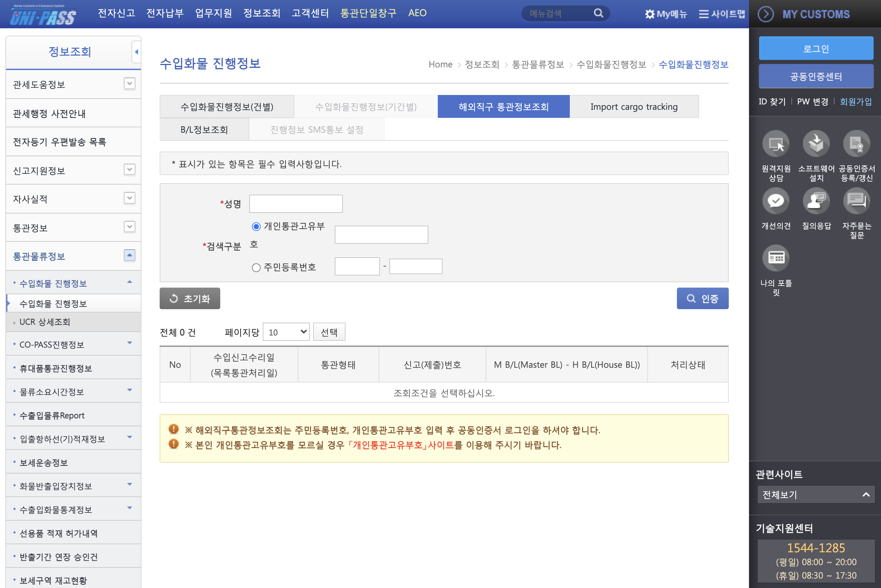The height and width of the screenshot is (588, 881).
Task: Open the 전자신고 top menu
Action: 116,13
